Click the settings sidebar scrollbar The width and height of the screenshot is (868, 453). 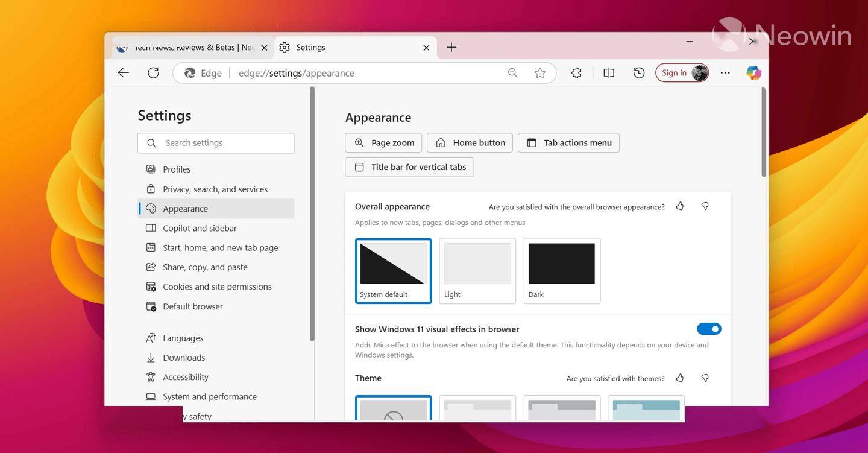point(312,214)
